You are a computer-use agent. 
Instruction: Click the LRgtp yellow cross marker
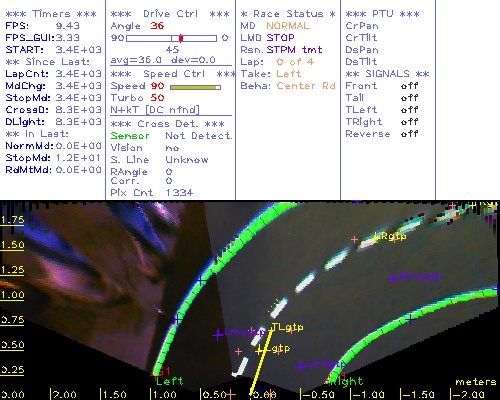(377, 237)
